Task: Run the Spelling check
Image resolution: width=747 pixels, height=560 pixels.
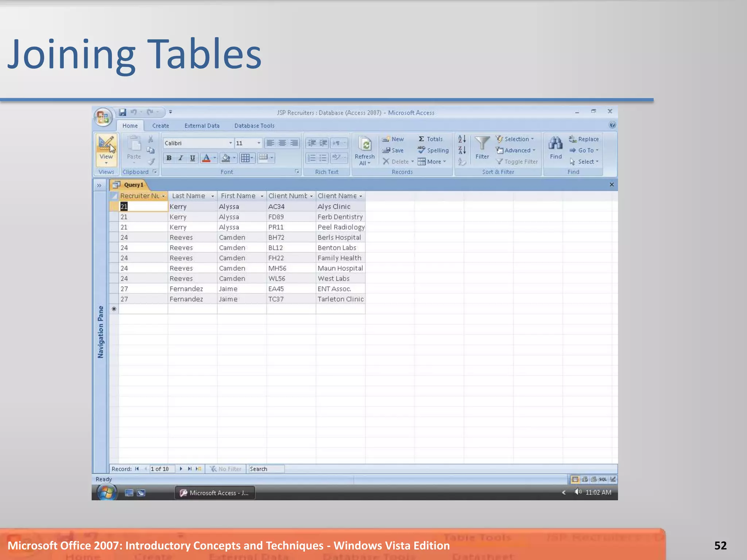Action: [433, 150]
